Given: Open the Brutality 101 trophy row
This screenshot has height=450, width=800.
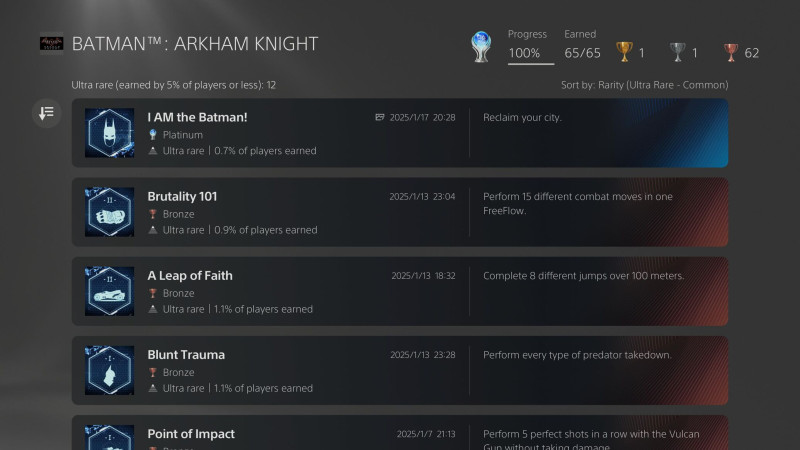Looking at the screenshot, I should [x=400, y=212].
